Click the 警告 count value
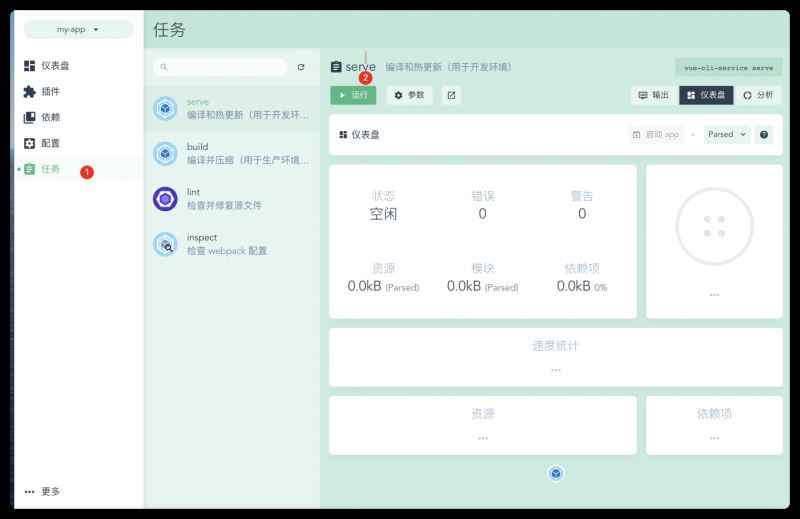Image resolution: width=800 pixels, height=519 pixels. pyautogui.click(x=582, y=213)
